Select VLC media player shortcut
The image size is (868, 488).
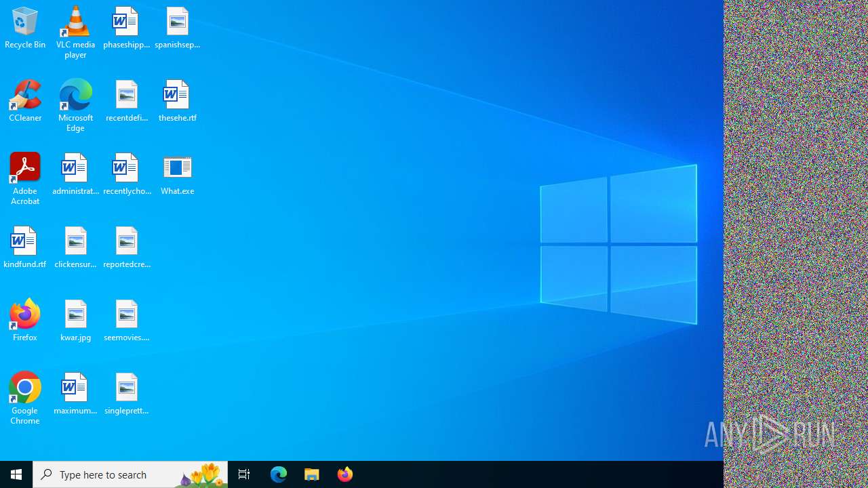pyautogui.click(x=75, y=32)
